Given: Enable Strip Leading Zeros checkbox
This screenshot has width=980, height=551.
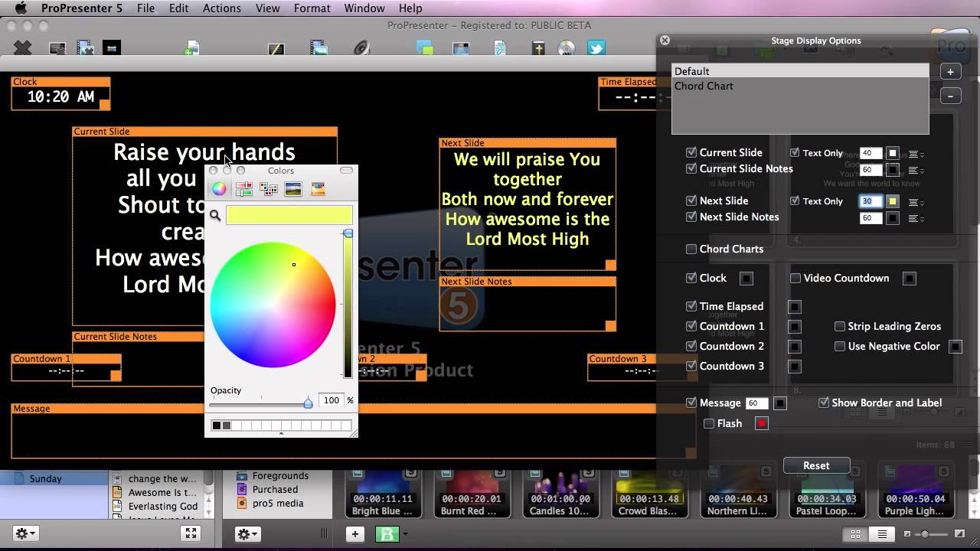Looking at the screenshot, I should 840,326.
